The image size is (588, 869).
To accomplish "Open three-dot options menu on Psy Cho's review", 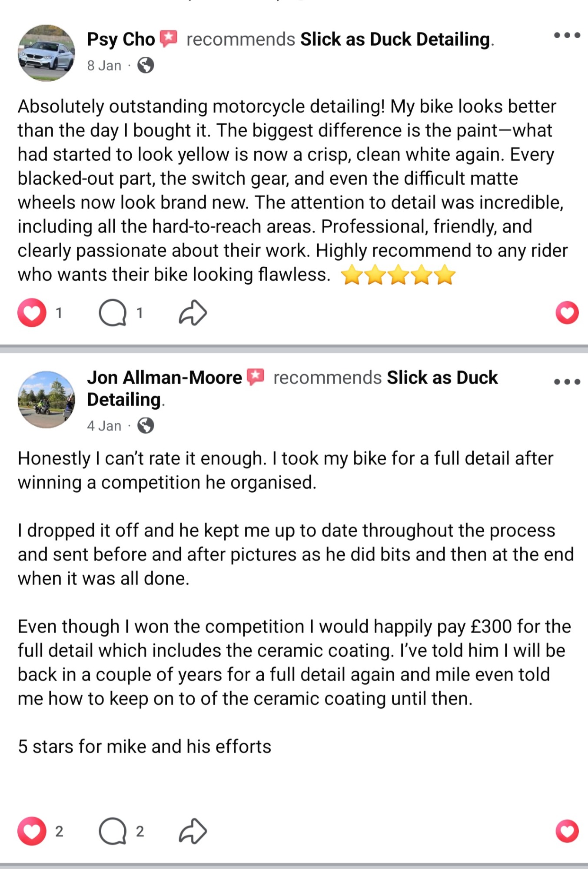I will point(567,36).
